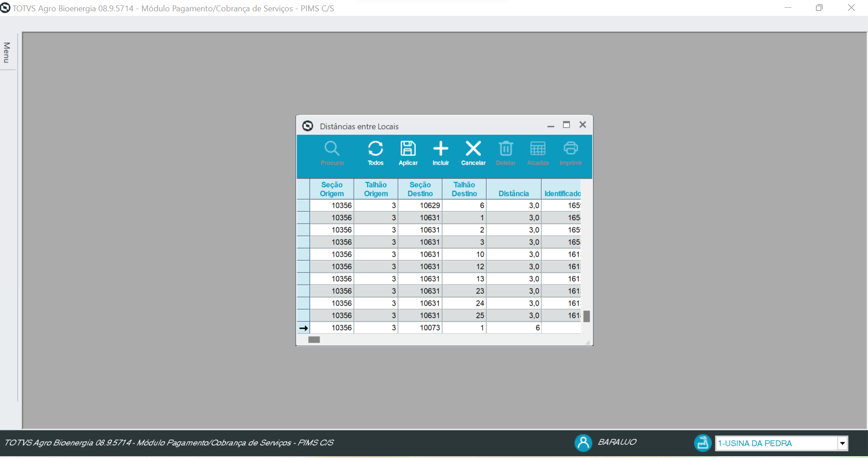The height and width of the screenshot is (458, 868).
Task: Close the Distâncias entre Locais window
Action: pos(583,124)
